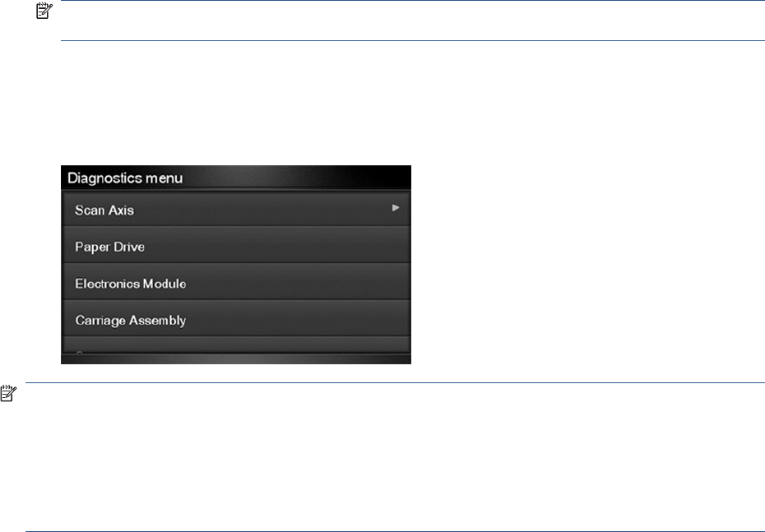This screenshot has width=765, height=532.
Task: Click the word Paper in the menu
Action: (93, 247)
